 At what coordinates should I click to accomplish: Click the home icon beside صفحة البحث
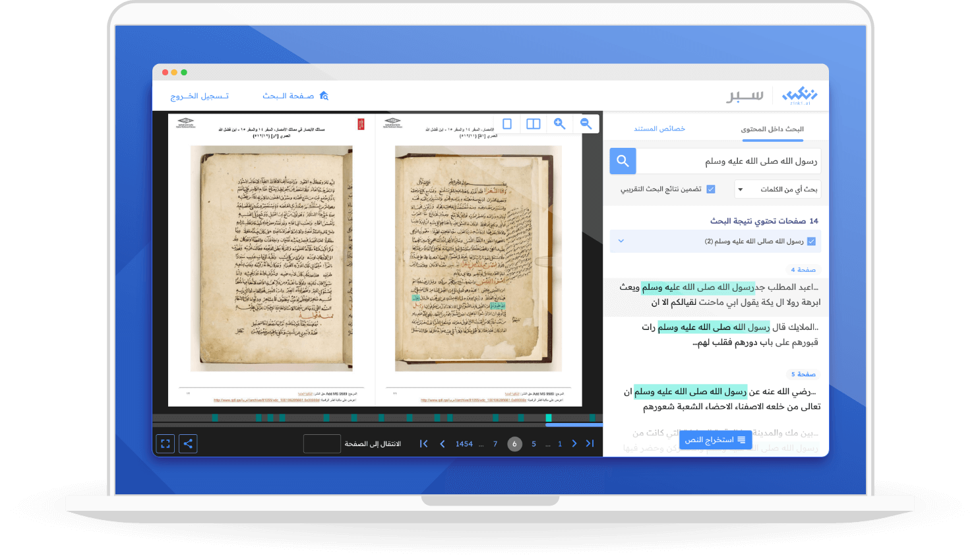[324, 95]
